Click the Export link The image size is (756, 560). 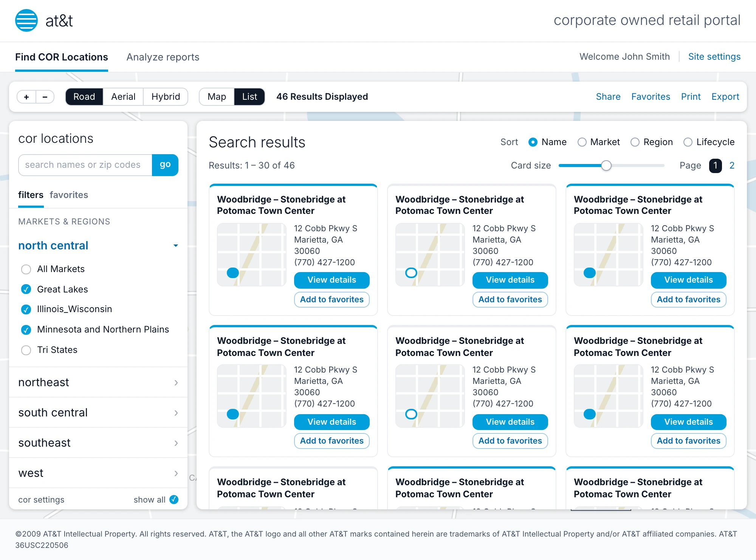pos(725,97)
